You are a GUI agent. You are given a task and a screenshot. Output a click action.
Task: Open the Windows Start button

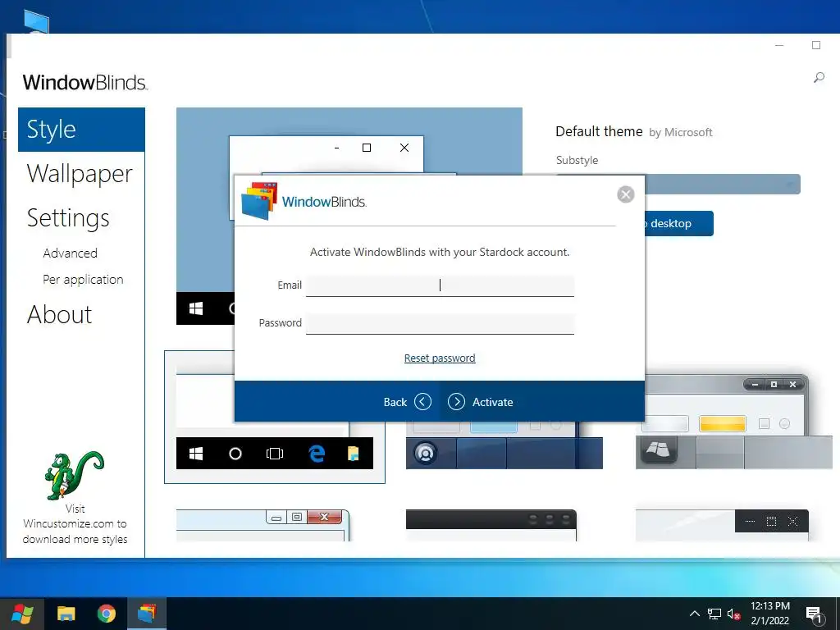(x=22, y=614)
